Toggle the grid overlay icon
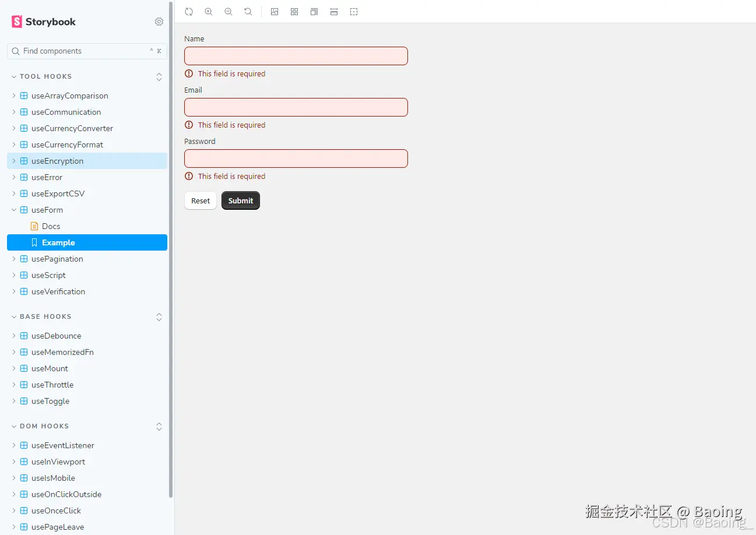Image resolution: width=756 pixels, height=535 pixels. [x=294, y=11]
